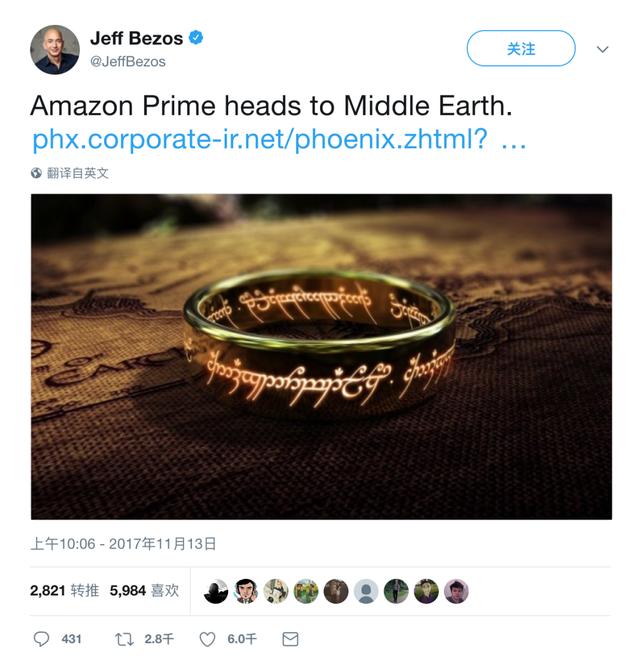
Task: Click the Jeff Bezos display name
Action: tap(136, 38)
